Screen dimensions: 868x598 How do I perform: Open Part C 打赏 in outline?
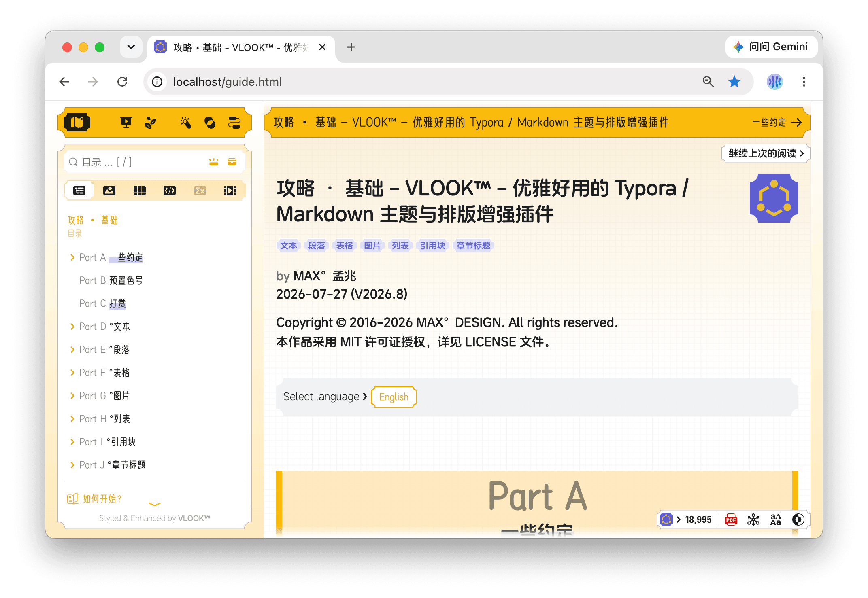pyautogui.click(x=103, y=303)
